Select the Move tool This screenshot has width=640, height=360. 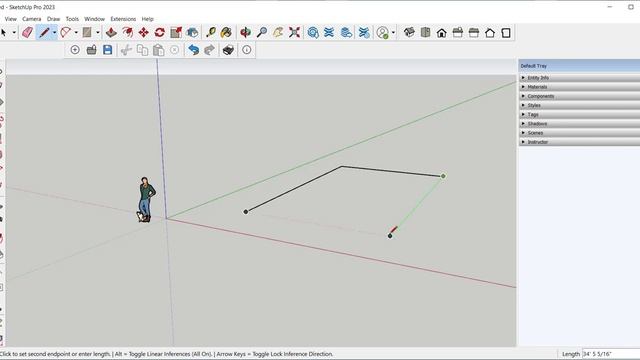(x=143, y=32)
